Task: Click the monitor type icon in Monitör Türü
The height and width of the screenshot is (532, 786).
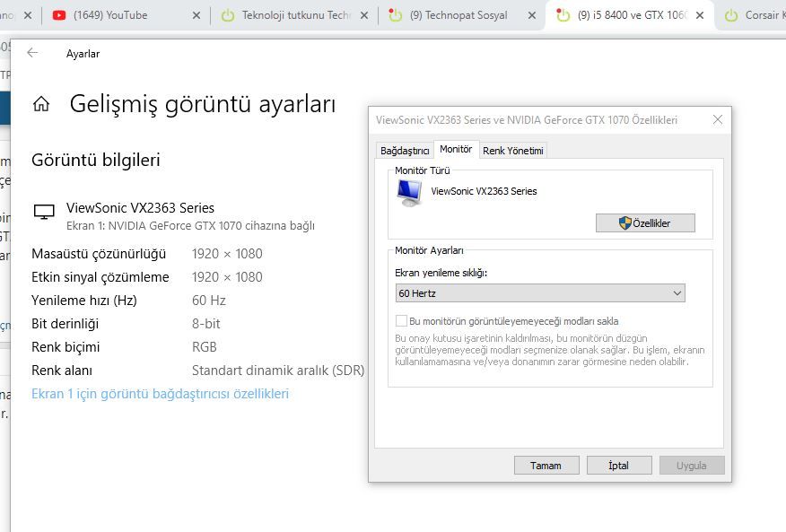Action: 409,193
